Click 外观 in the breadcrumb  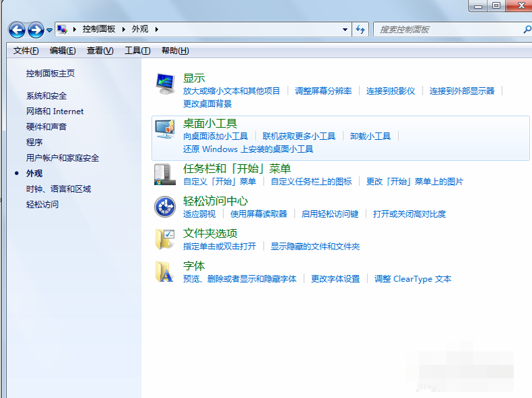point(140,29)
